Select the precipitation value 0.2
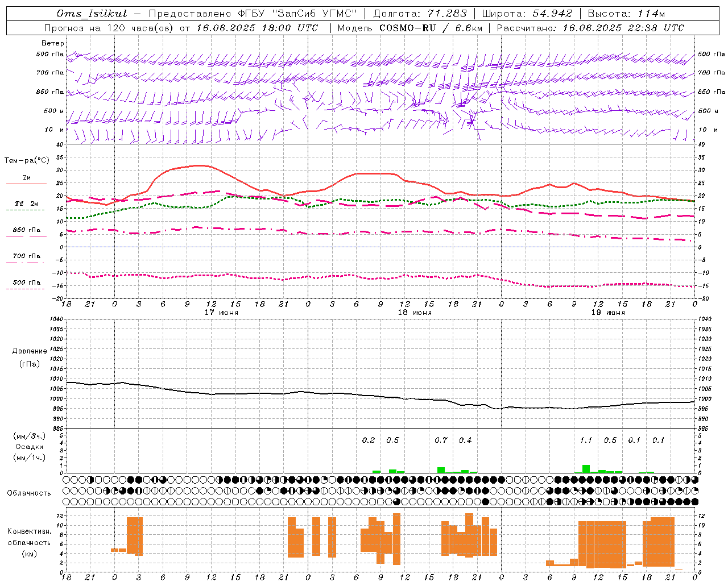The width and height of the screenshot is (728, 582). (x=369, y=440)
